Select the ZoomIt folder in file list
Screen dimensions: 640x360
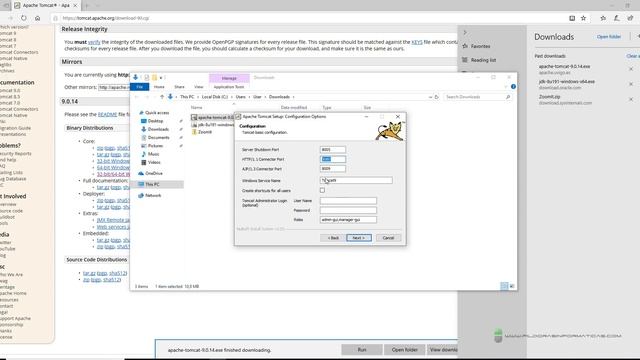point(205,132)
